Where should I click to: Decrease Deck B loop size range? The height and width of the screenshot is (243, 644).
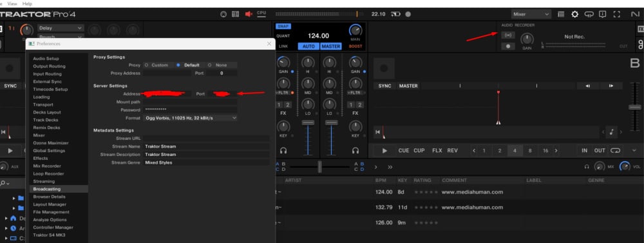474,151
